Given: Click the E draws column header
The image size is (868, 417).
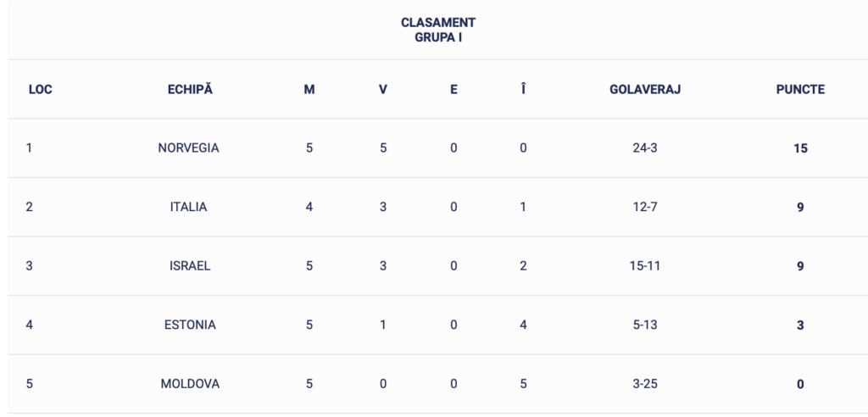Looking at the screenshot, I should click(x=453, y=90).
